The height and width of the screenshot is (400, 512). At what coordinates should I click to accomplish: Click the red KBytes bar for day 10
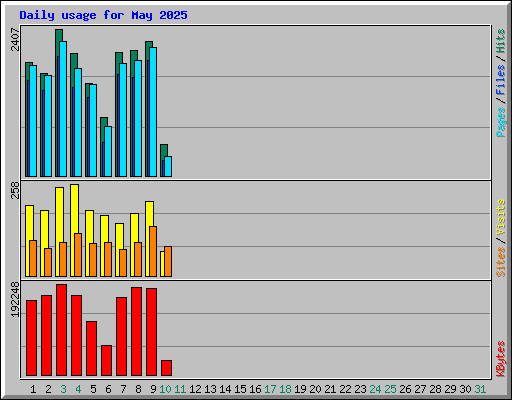(x=166, y=368)
